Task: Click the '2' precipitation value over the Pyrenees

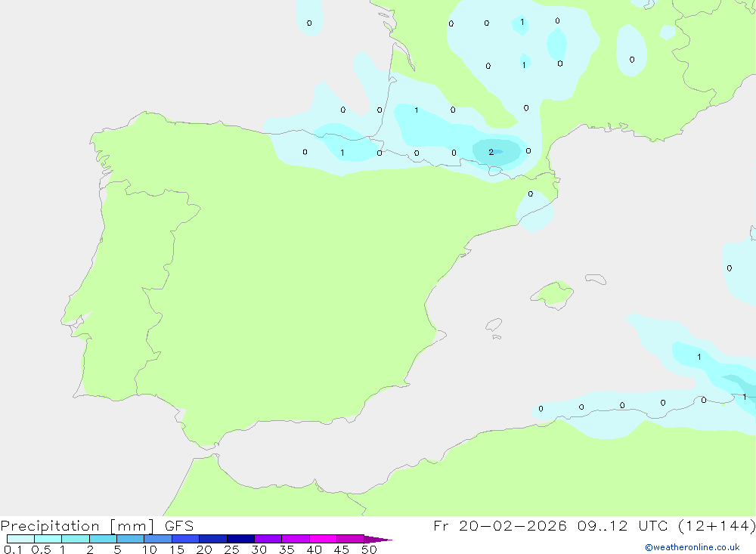Action: pos(491,152)
